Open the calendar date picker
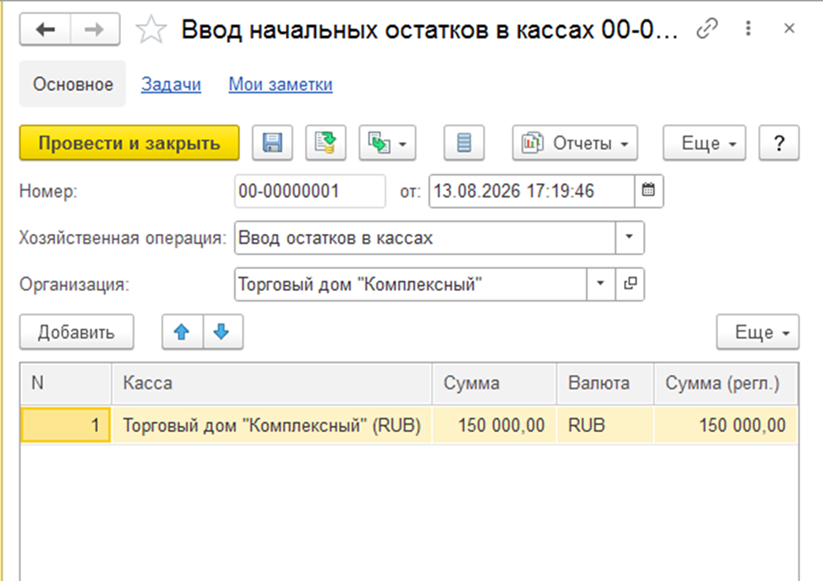823x581 pixels. pyautogui.click(x=649, y=191)
